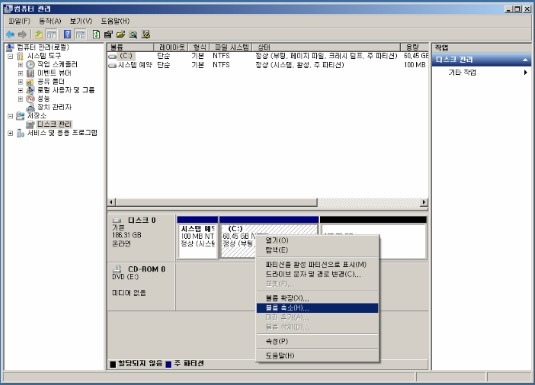Go up one level with folder icon
This screenshot has width=535, height=385.
click(x=39, y=34)
